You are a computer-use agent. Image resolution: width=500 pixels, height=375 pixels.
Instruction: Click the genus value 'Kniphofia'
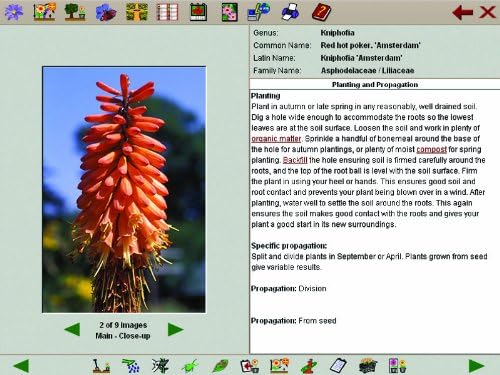(x=337, y=33)
